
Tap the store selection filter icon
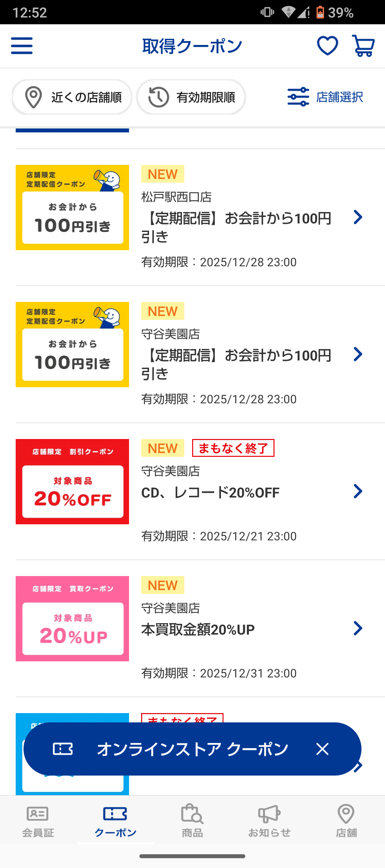pyautogui.click(x=298, y=97)
